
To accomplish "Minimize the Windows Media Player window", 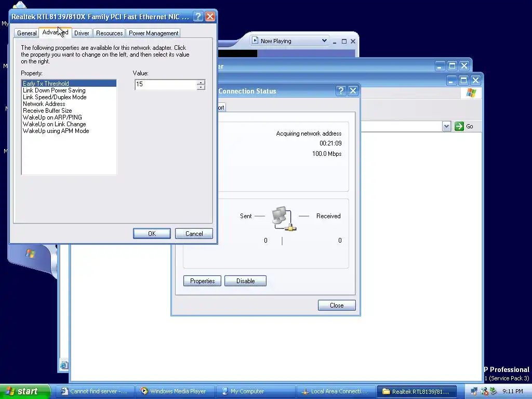I will pyautogui.click(x=335, y=42).
